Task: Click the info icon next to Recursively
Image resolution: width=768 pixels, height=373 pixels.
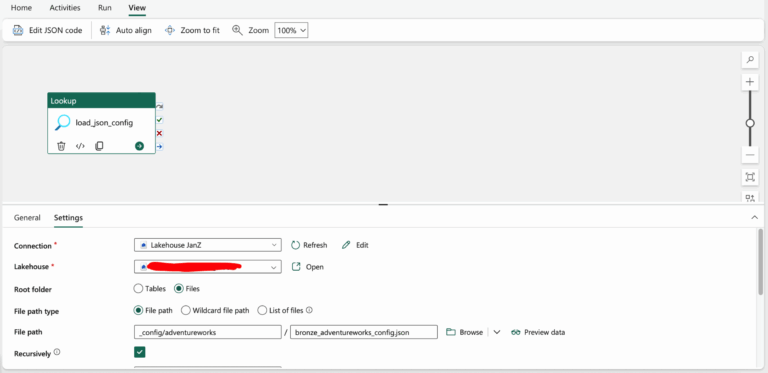Action: 57,351
